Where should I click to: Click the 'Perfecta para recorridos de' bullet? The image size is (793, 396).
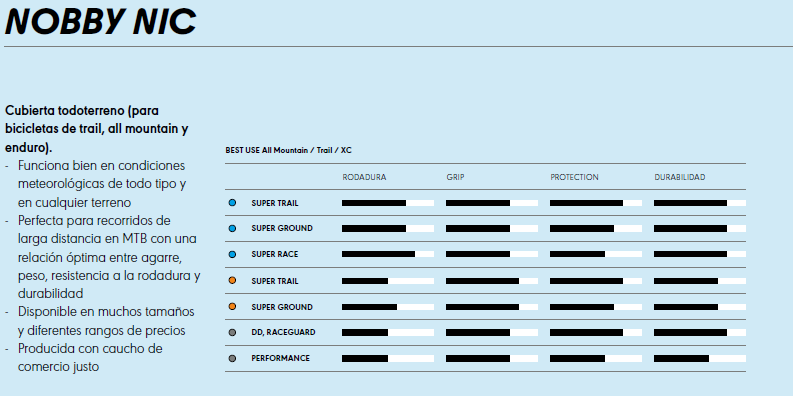point(103,257)
